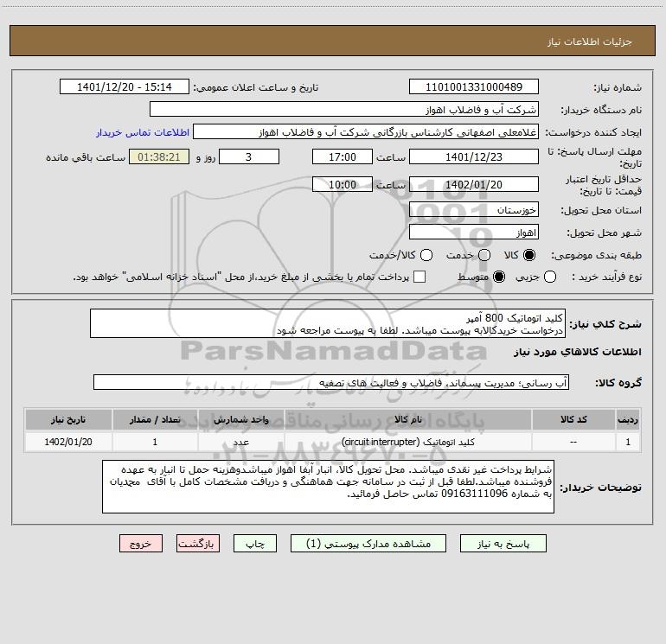Image resolution: width=666 pixels, height=644 pixels.
Task: Click the -- product code cell
Action: coord(573,442)
